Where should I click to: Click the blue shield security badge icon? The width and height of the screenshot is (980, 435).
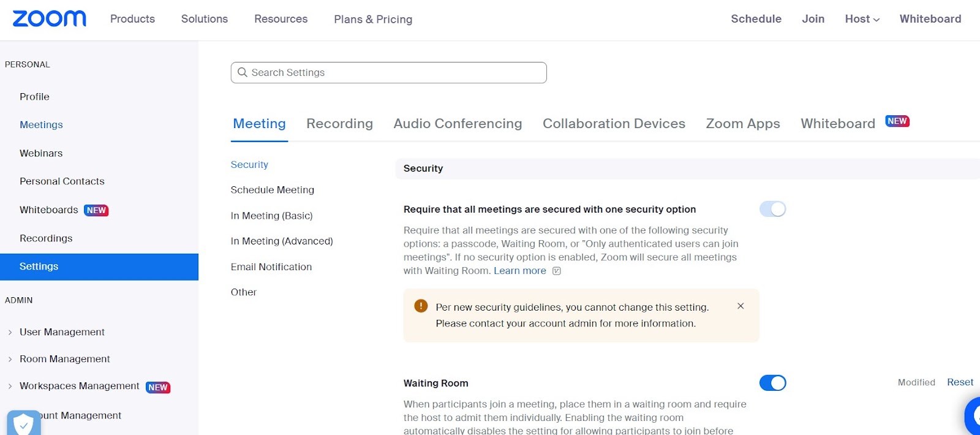23,423
